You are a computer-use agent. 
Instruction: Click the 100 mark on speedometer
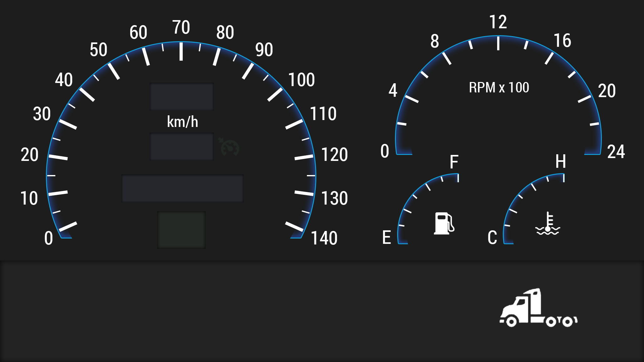[x=301, y=80]
